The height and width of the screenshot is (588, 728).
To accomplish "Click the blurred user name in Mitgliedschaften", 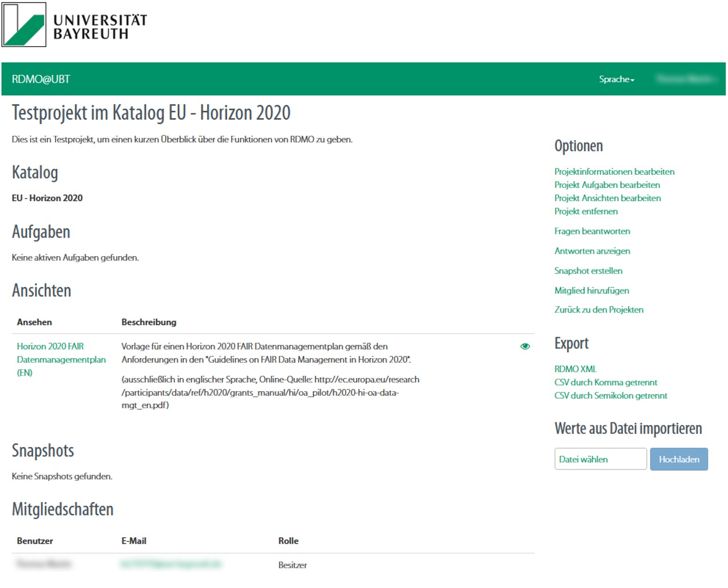I will coord(44,564).
